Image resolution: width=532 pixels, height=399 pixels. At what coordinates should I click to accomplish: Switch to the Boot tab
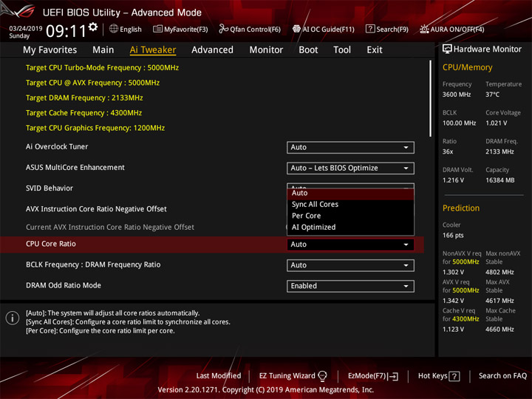coord(308,50)
